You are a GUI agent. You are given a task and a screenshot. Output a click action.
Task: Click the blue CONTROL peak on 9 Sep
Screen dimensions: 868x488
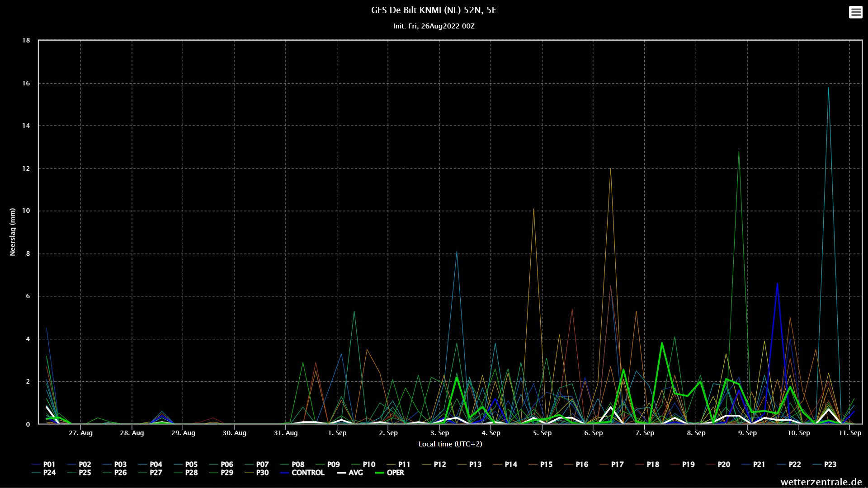coord(777,283)
